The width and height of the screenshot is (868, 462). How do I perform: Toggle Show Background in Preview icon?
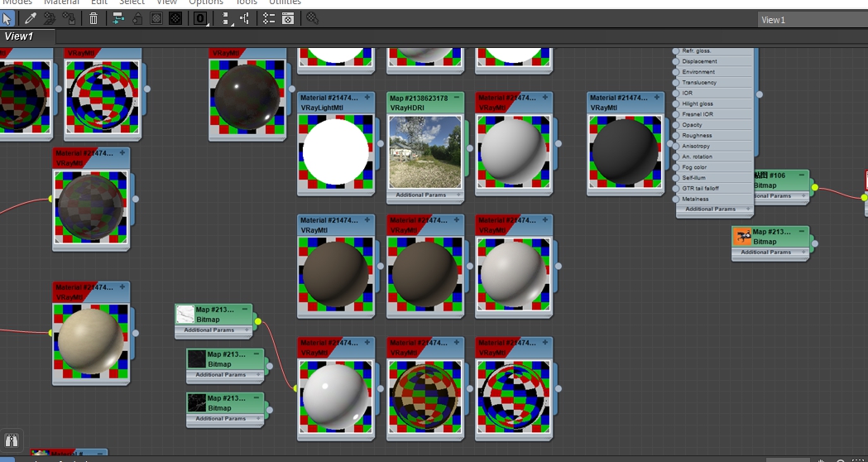(174, 17)
